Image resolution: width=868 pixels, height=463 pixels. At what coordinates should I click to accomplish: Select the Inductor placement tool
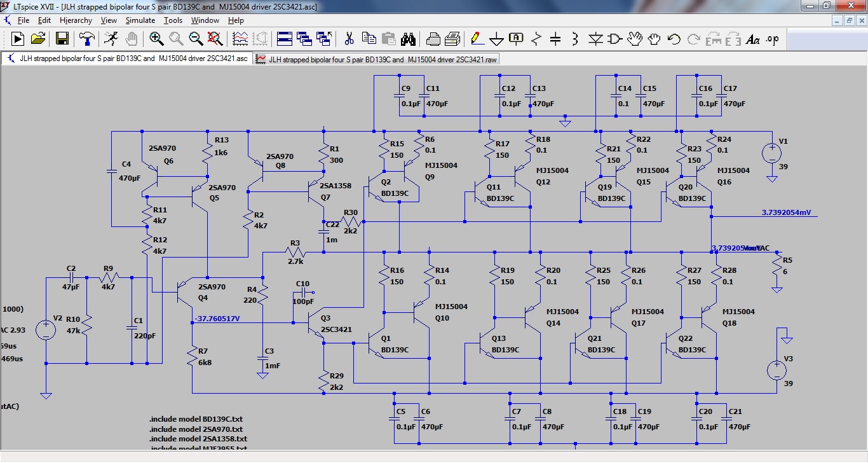coord(575,39)
